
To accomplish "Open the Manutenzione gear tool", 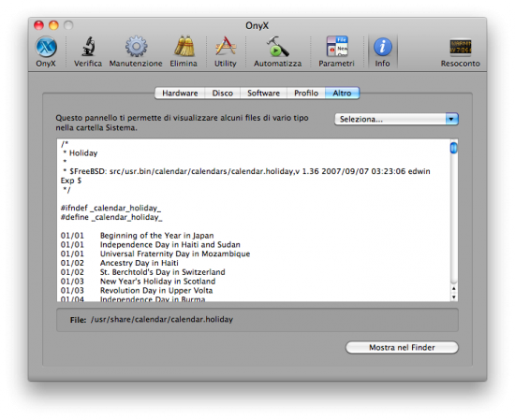I will [x=136, y=51].
